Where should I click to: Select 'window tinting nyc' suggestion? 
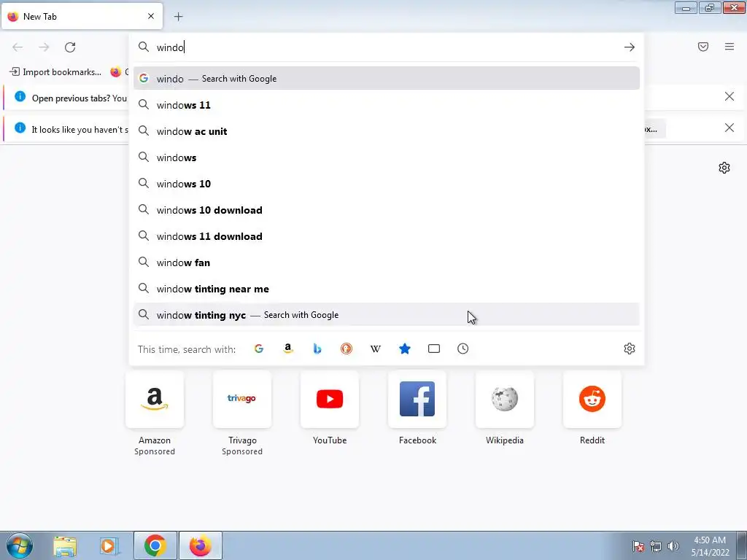tap(387, 315)
